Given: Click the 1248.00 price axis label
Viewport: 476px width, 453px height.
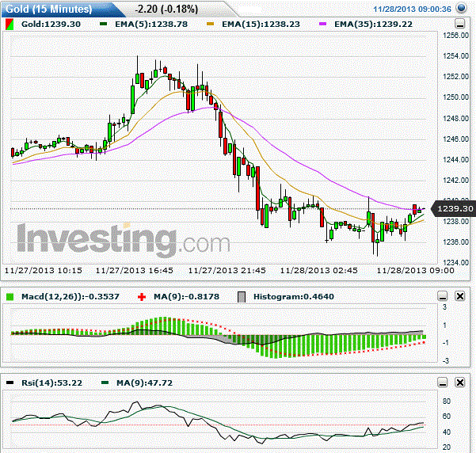Looking at the screenshot, I should tap(455, 118).
